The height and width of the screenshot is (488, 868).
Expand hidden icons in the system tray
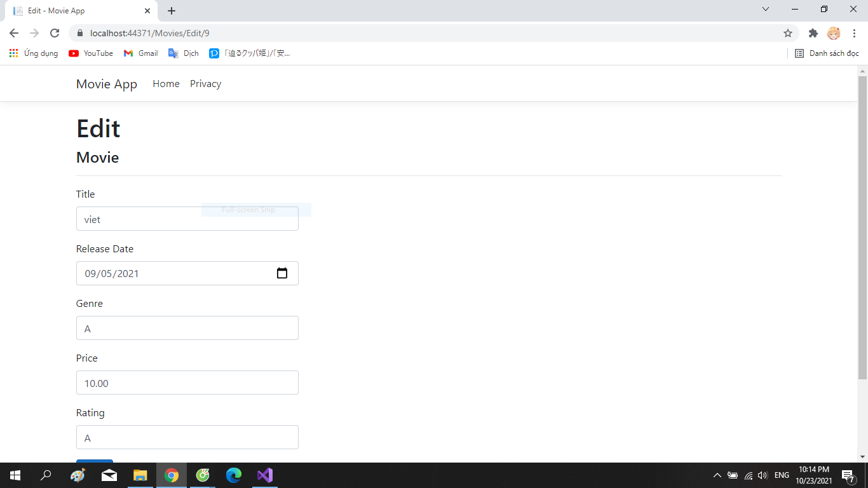point(717,475)
